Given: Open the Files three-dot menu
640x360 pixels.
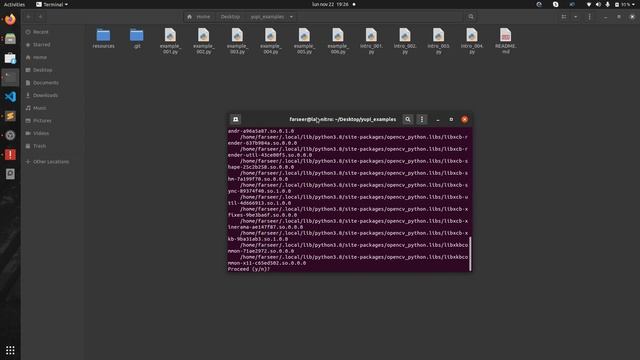Looking at the screenshot, I should click(589, 17).
